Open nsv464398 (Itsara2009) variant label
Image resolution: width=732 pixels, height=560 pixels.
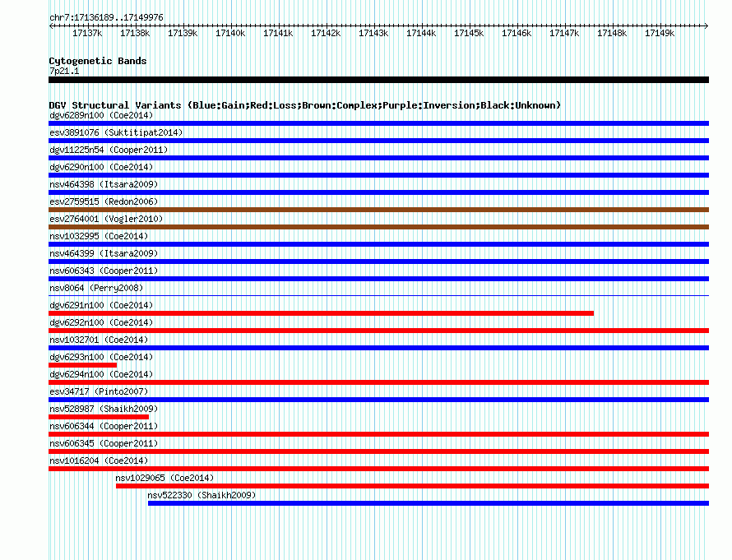click(104, 184)
